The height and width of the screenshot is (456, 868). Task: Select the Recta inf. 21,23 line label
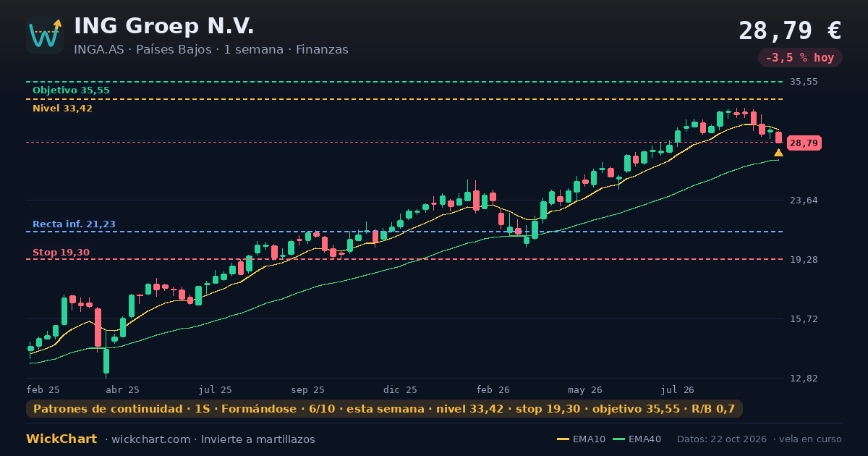click(74, 224)
